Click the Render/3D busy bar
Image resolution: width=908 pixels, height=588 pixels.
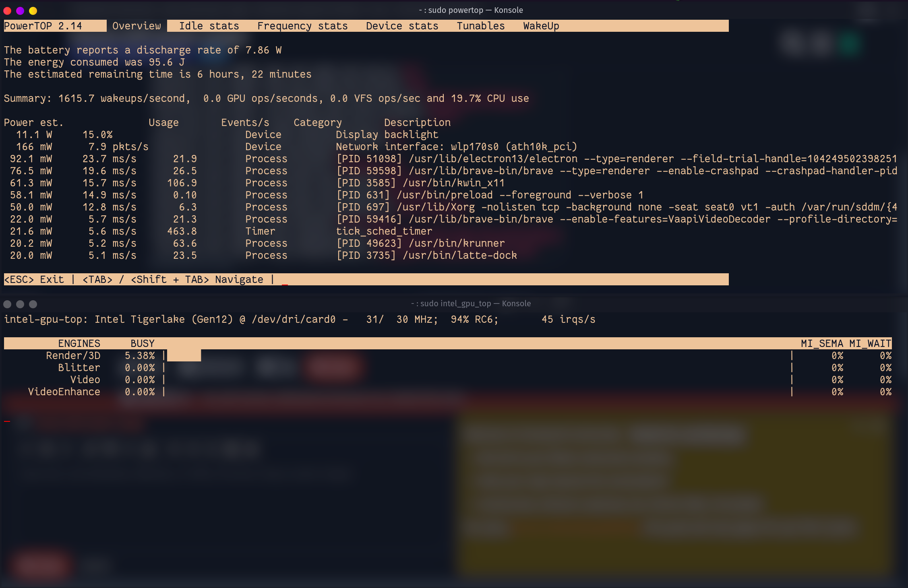click(x=184, y=356)
